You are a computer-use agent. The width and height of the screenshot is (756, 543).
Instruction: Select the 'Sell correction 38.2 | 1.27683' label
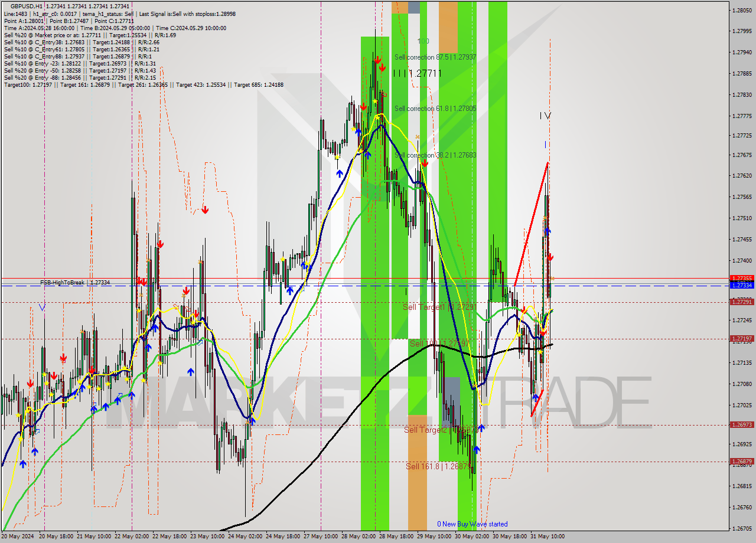(435, 155)
